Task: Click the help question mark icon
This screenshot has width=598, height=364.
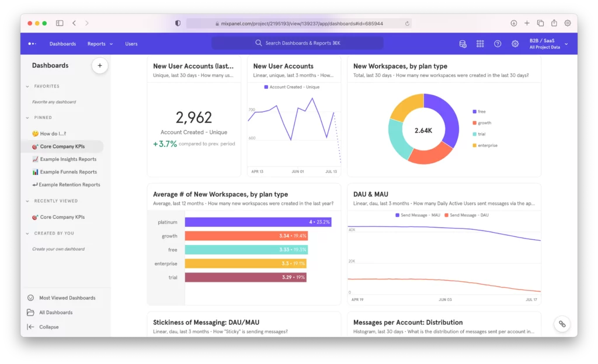Action: 498,44
